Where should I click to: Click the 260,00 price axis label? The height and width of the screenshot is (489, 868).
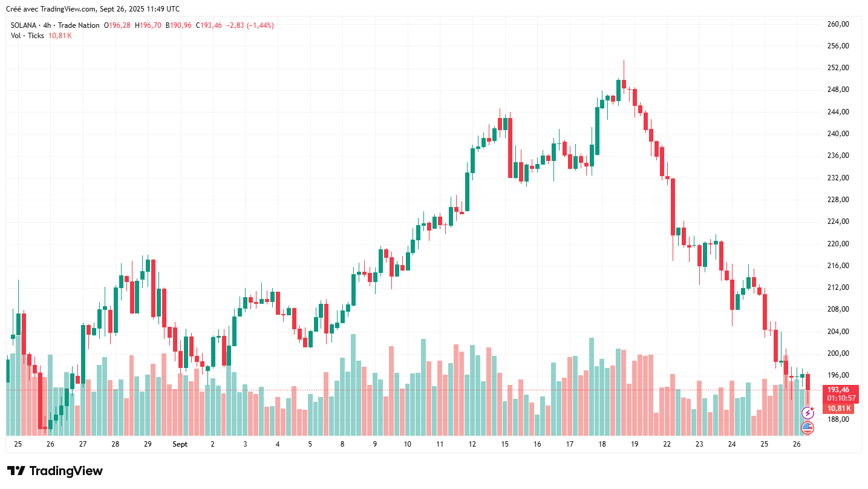(838, 24)
